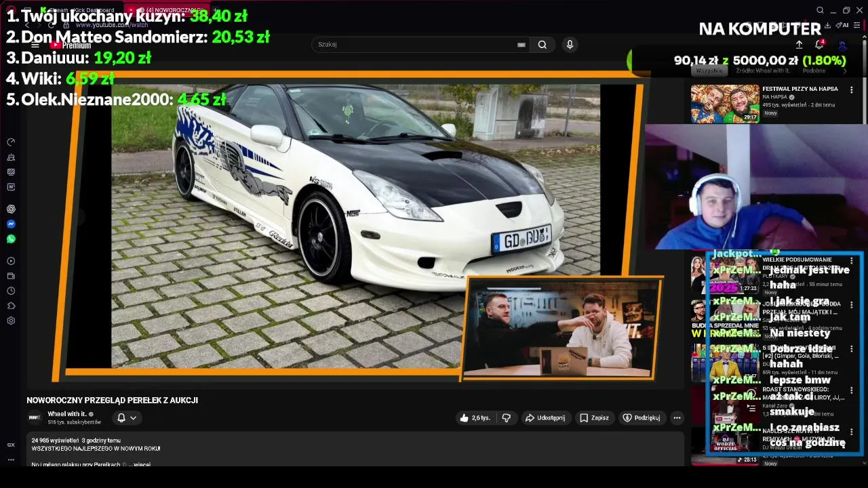Open the extensions cube icon in sidebar
This screenshot has width=868, height=488.
point(11,306)
